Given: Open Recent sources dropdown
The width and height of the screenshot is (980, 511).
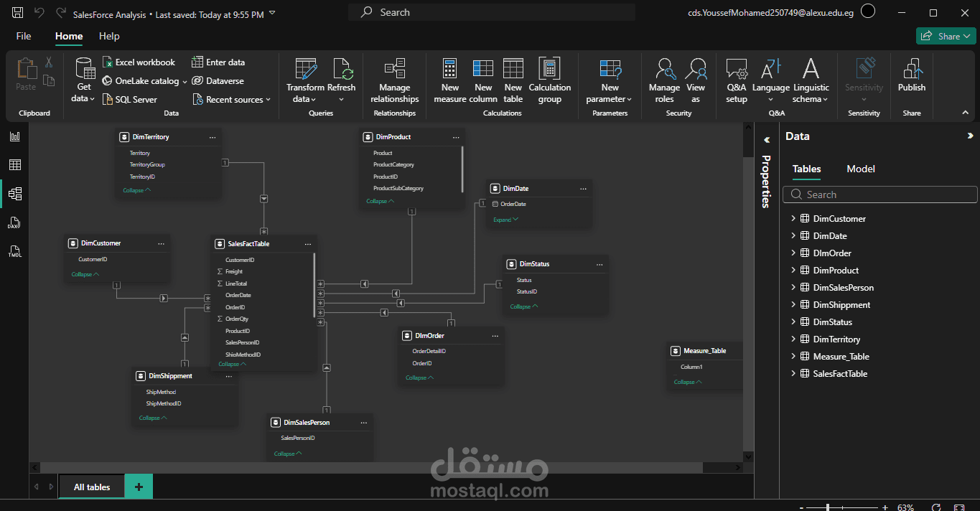Looking at the screenshot, I should (231, 100).
